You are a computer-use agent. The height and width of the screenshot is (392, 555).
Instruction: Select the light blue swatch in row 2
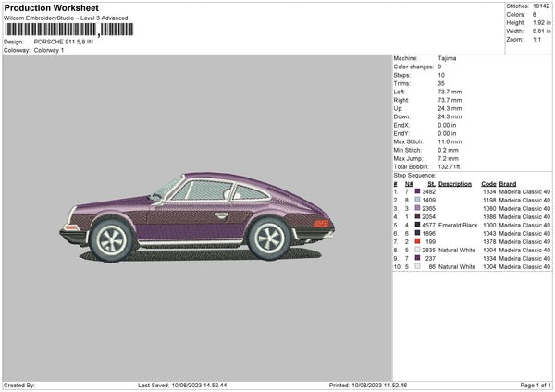[x=417, y=200]
